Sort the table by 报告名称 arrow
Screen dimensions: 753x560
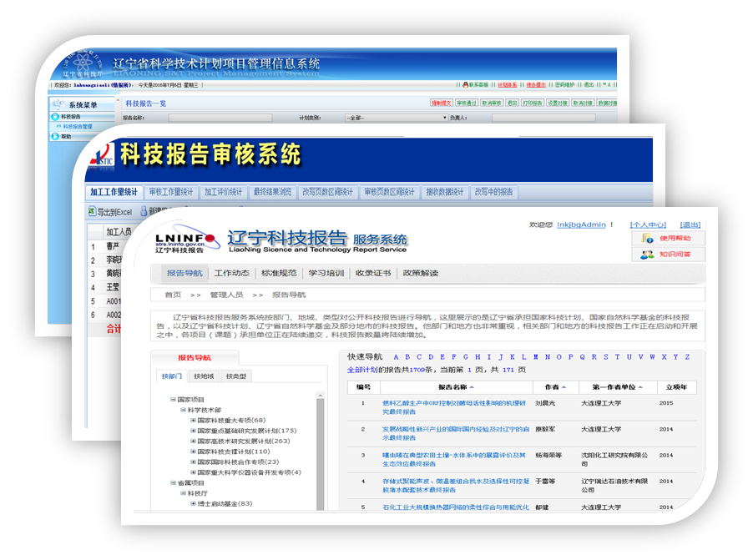click(x=472, y=387)
